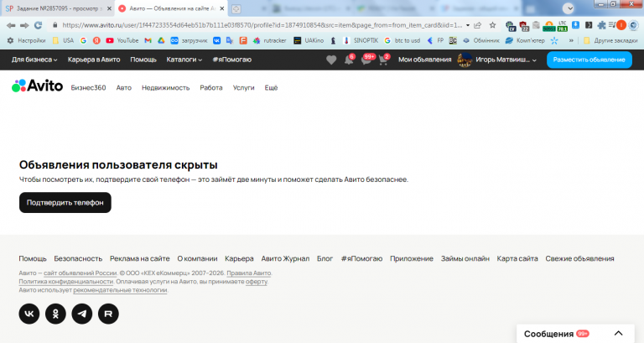Go to Мои объявления
The image size is (644, 343).
tap(424, 60)
